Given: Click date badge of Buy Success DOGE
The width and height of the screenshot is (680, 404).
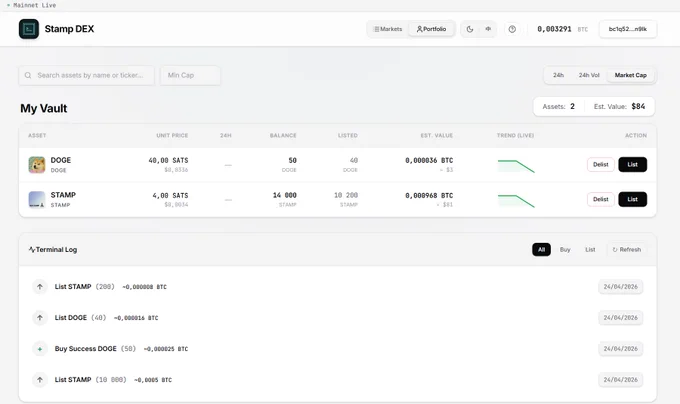Looking at the screenshot, I should coord(621,349).
